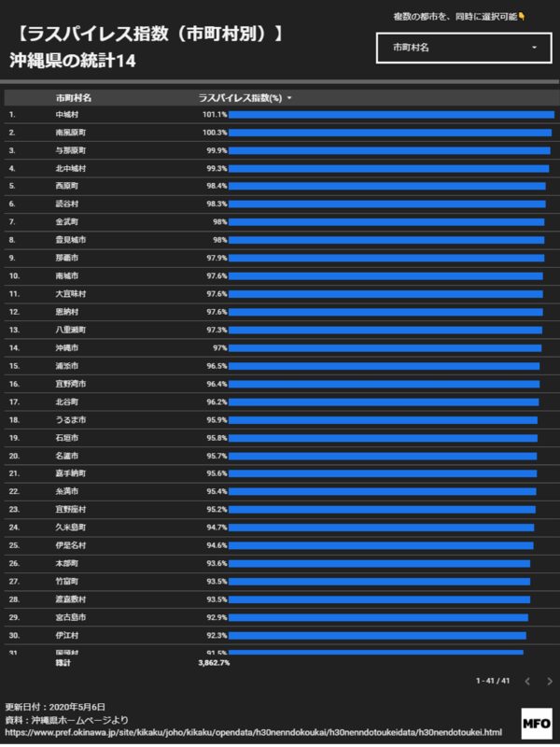
Task: Click the 市町村名 column header
Action: click(x=74, y=98)
